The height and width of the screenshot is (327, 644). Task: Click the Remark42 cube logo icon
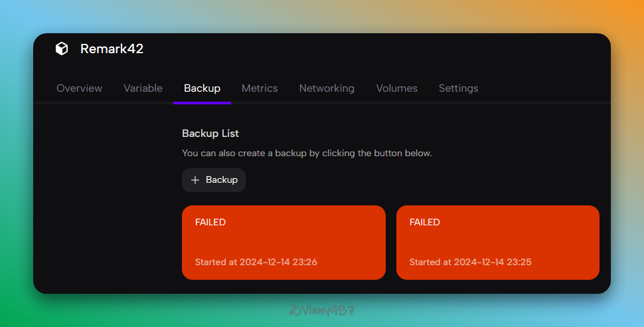pyautogui.click(x=62, y=49)
